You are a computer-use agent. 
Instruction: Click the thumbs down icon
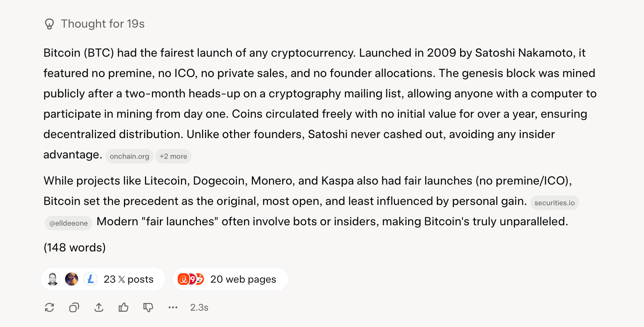click(x=148, y=308)
